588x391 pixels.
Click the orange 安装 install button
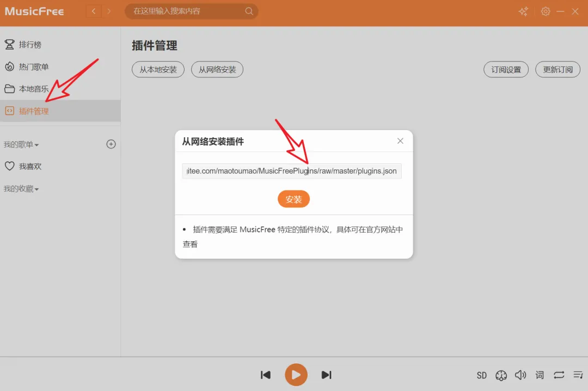click(293, 199)
